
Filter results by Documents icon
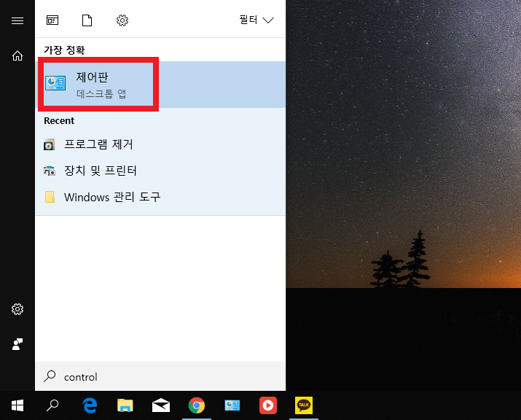87,20
